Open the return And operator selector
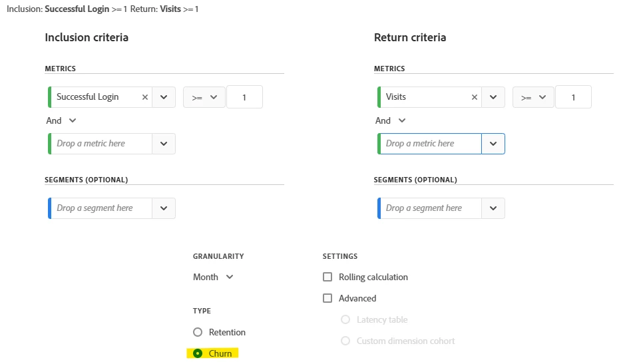This screenshot has width=631, height=364. click(x=391, y=120)
